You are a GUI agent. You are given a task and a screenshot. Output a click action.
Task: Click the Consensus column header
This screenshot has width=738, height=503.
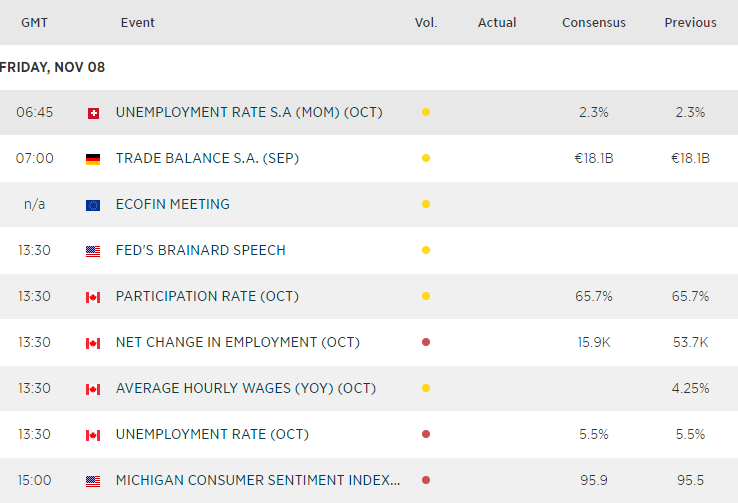coord(593,22)
